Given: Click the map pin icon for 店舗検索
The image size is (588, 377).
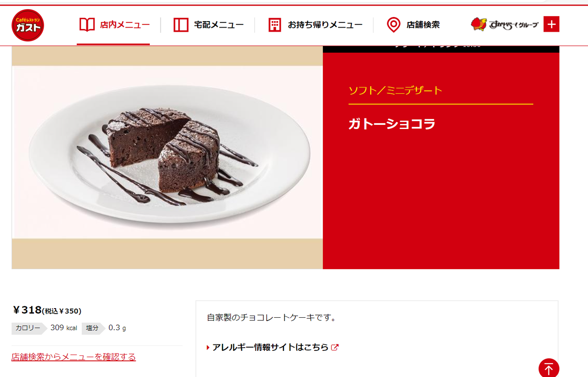Looking at the screenshot, I should point(393,25).
